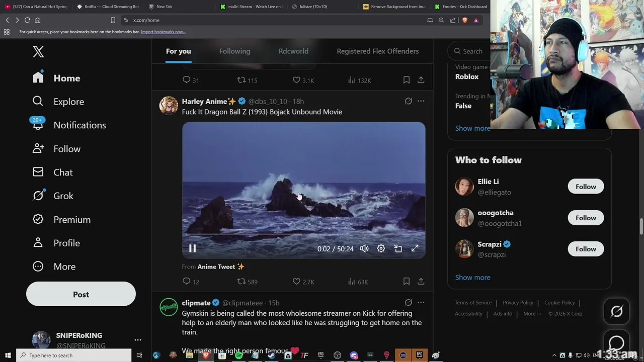The image size is (644, 362).
Task: Go to Home in the sidebar
Action: coord(56,78)
